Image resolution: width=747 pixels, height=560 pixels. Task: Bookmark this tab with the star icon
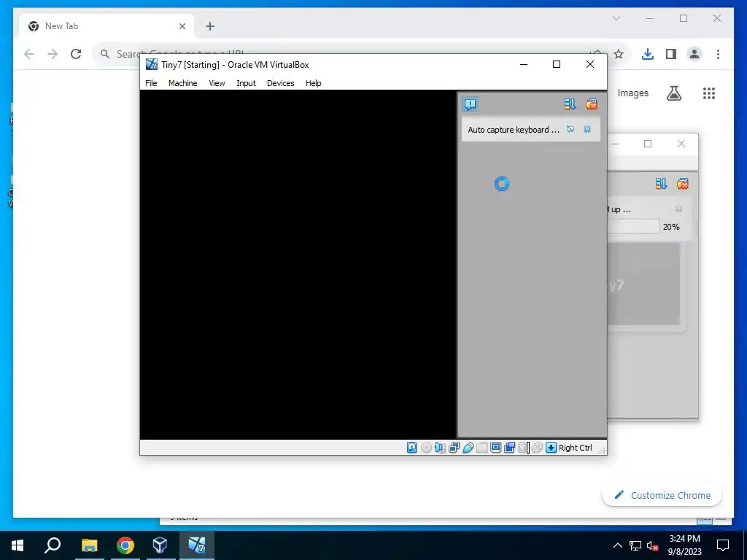coord(619,54)
